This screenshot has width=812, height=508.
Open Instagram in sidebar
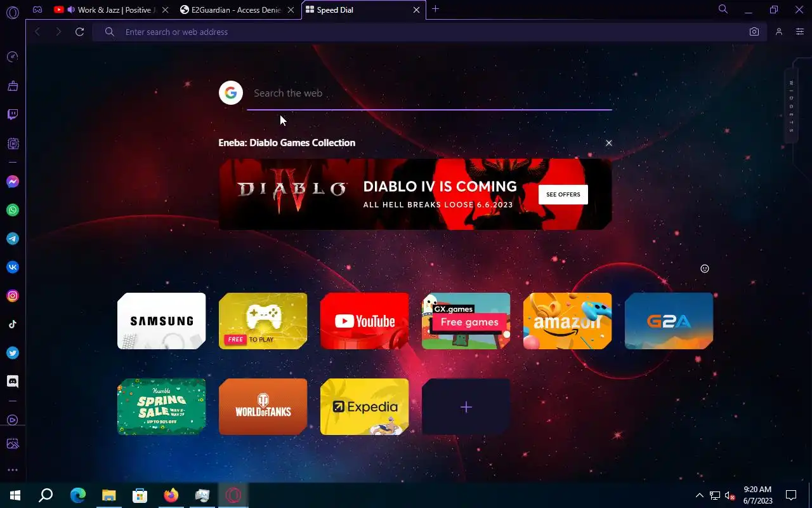tap(13, 296)
